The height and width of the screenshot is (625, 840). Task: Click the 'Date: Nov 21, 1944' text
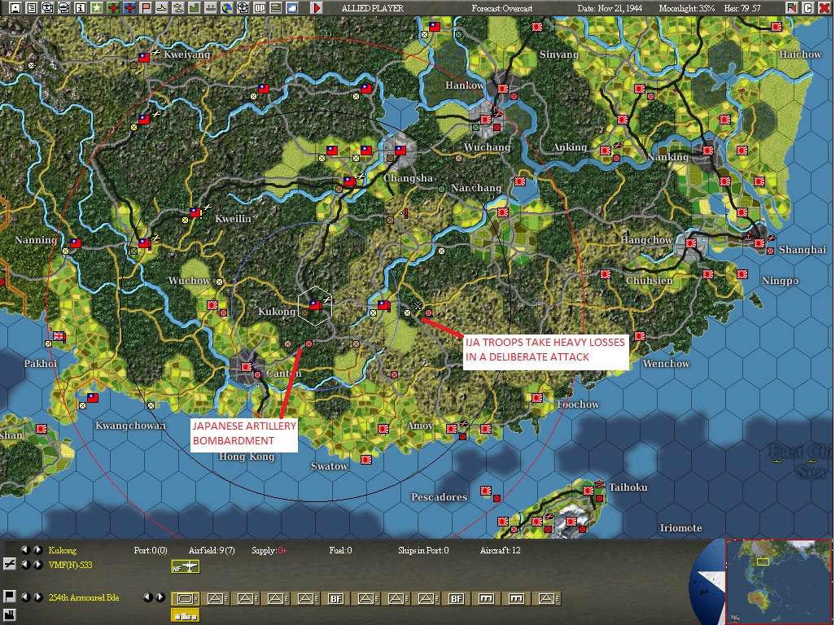(x=610, y=8)
